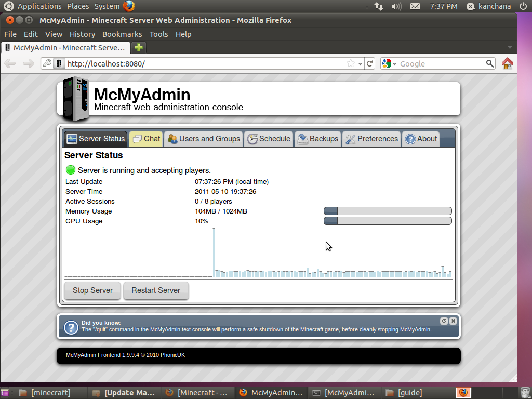
Task: Open the About tab
Action: pyautogui.click(x=421, y=139)
